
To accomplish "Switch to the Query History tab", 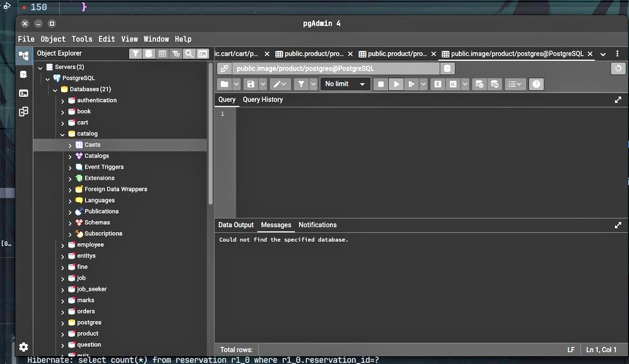I will (263, 99).
